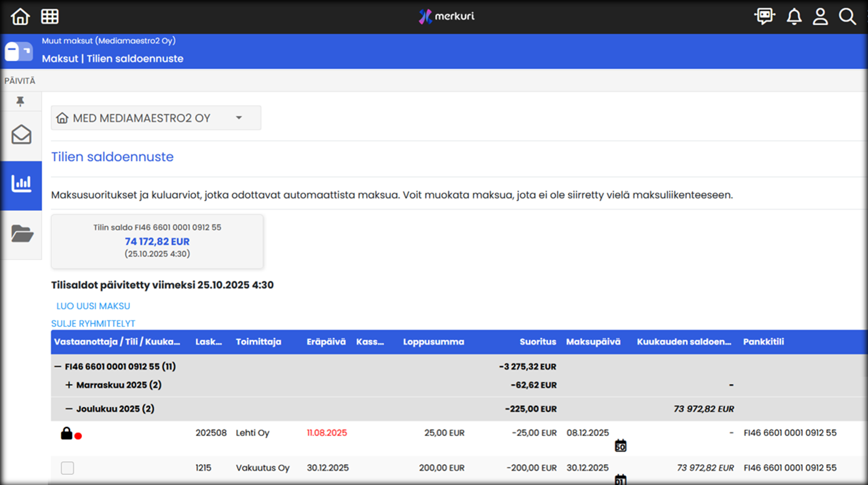868x485 pixels.
Task: Click LUO UUSI MAKSU link
Action: (93, 306)
